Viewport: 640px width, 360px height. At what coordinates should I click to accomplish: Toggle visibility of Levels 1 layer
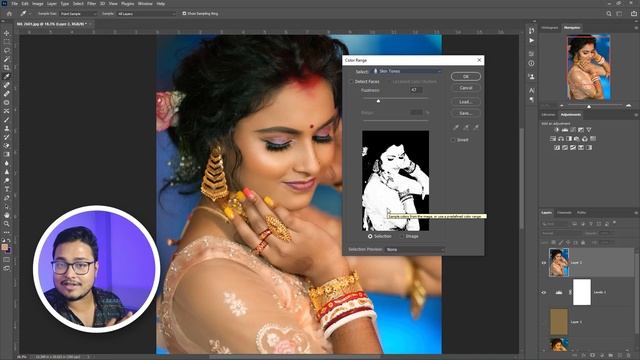[544, 292]
